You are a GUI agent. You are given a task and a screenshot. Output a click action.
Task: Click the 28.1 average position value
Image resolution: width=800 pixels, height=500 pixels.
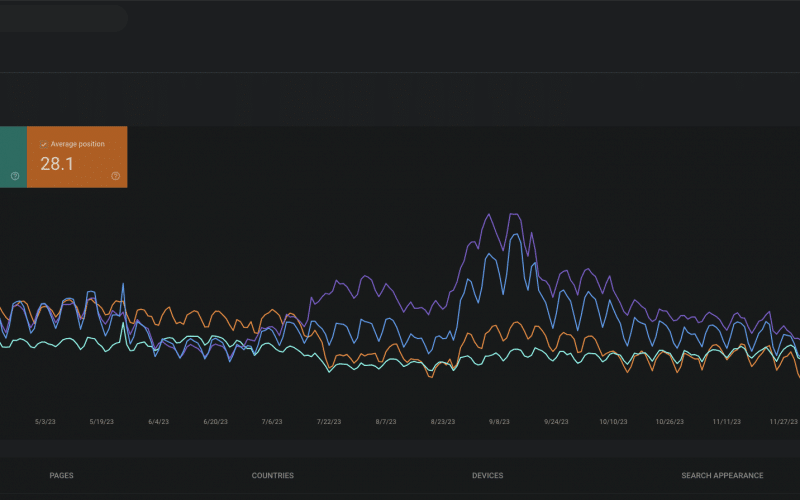[x=57, y=164]
